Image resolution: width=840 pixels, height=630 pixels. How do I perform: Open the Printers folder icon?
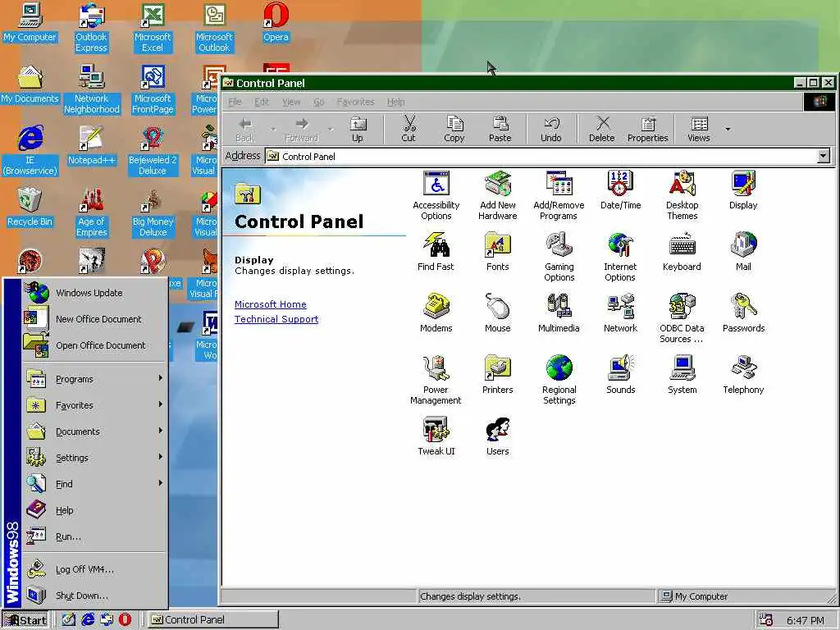point(498,375)
